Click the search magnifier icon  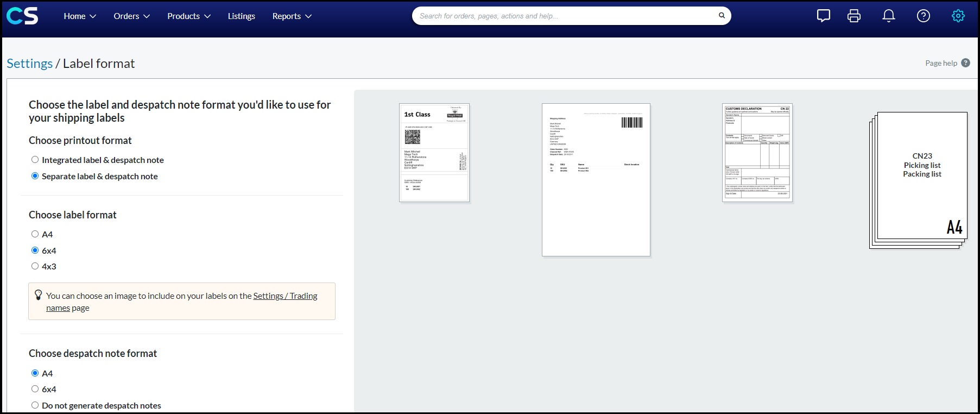pyautogui.click(x=722, y=15)
